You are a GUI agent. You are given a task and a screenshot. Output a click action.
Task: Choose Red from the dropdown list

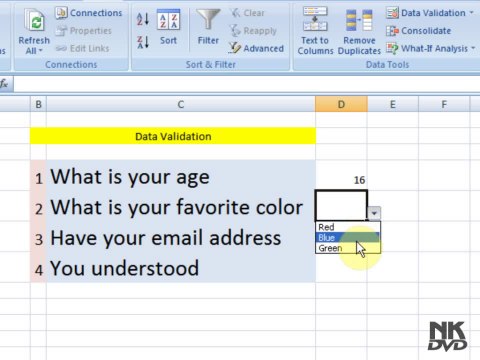point(348,227)
